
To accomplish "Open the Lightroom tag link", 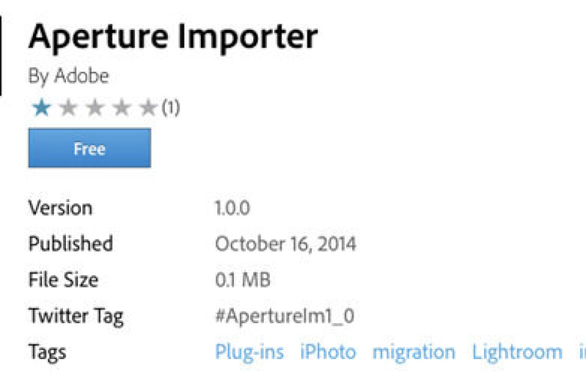I will [x=517, y=352].
